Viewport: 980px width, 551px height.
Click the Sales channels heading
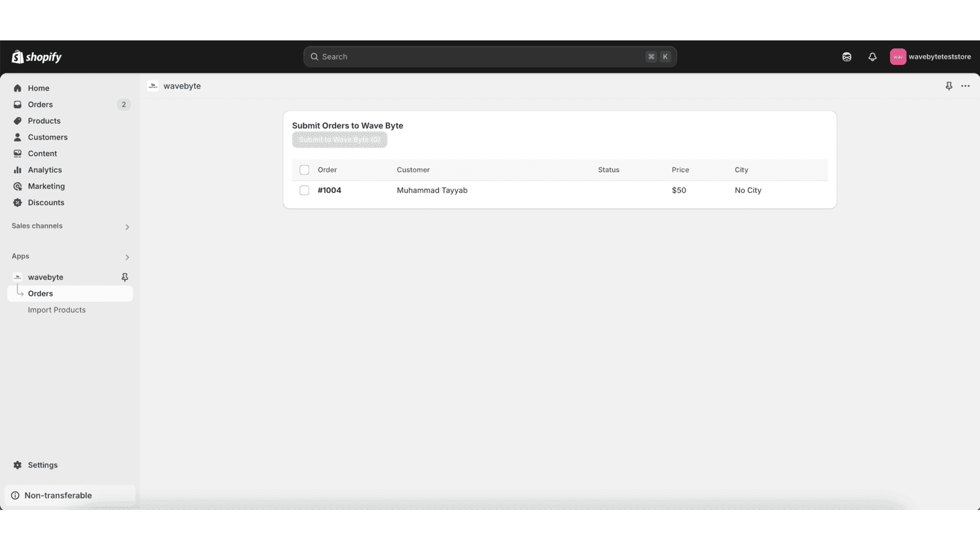(37, 226)
